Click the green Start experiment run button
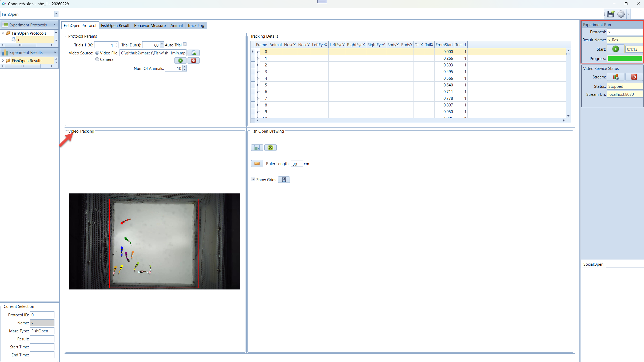Screen dimensions: 644x362 615,49
